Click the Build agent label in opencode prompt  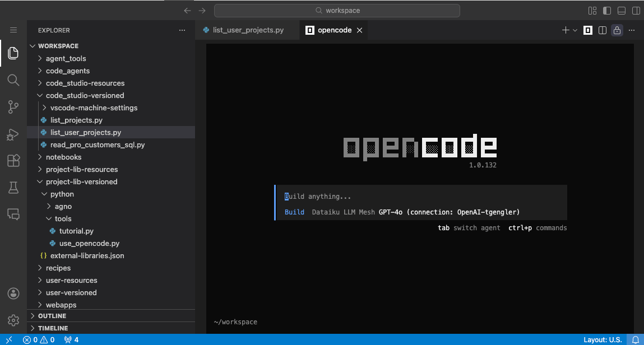294,212
